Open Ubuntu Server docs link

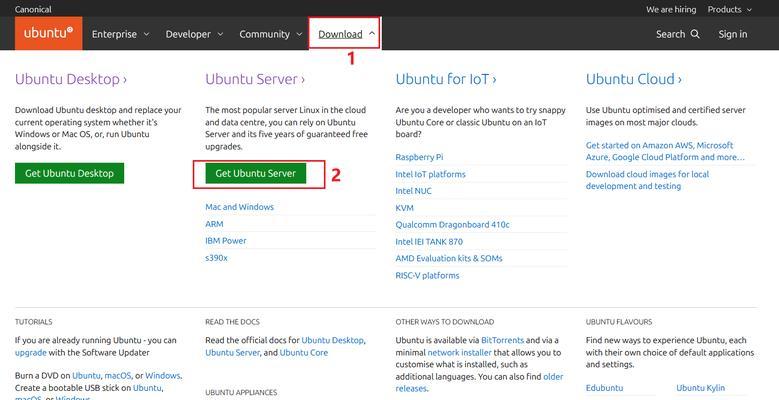click(233, 353)
